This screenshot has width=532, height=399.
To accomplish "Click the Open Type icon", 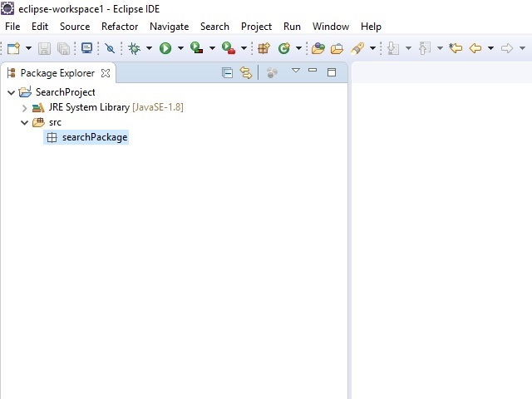I will tap(318, 48).
